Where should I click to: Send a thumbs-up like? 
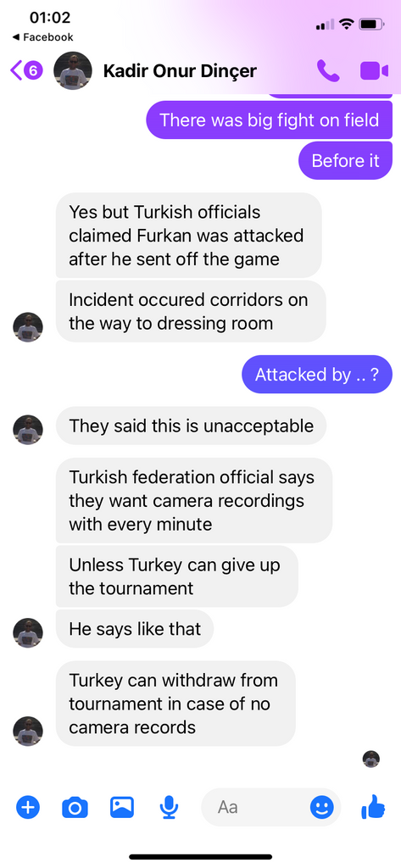click(373, 807)
